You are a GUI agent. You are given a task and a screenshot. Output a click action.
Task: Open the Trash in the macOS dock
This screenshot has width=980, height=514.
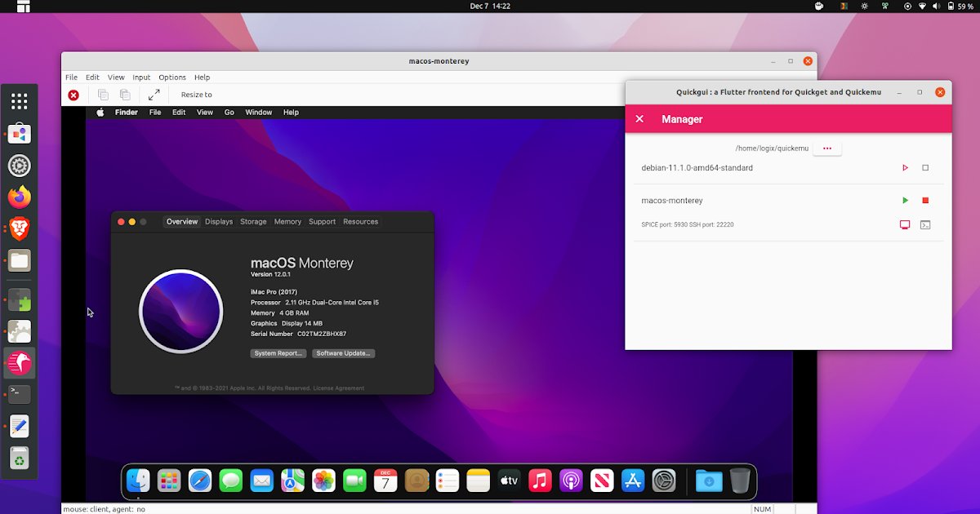click(739, 481)
